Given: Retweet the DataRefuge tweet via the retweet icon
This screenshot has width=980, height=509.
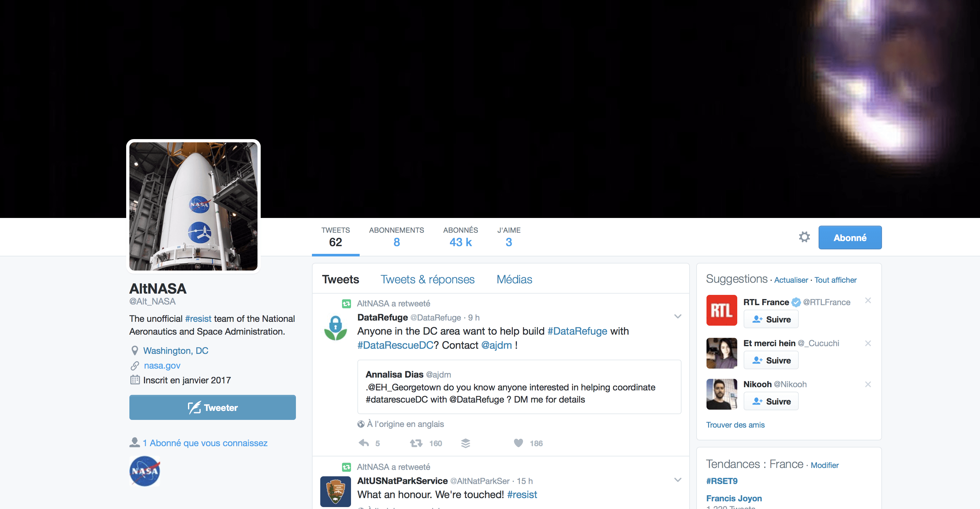Looking at the screenshot, I should (x=416, y=443).
